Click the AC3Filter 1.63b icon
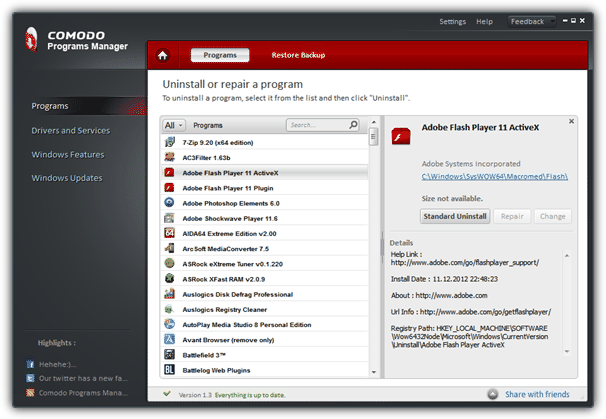Screen dimensions: 606x419 click(169, 157)
